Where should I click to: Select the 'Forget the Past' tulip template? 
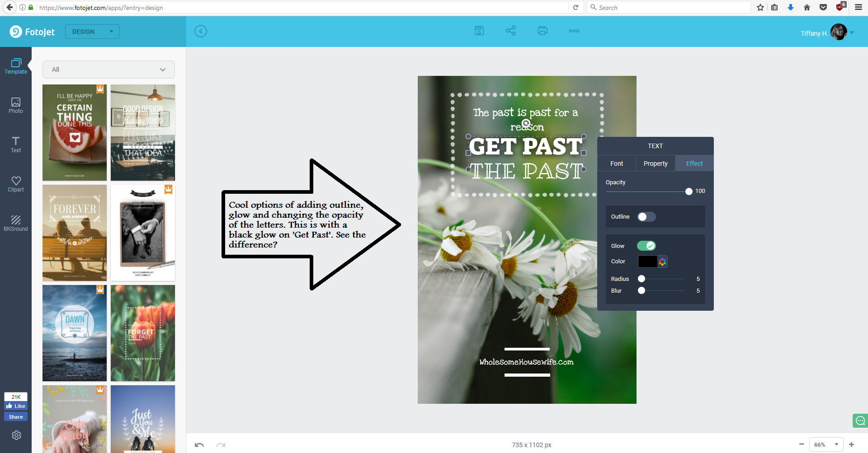coord(143,333)
